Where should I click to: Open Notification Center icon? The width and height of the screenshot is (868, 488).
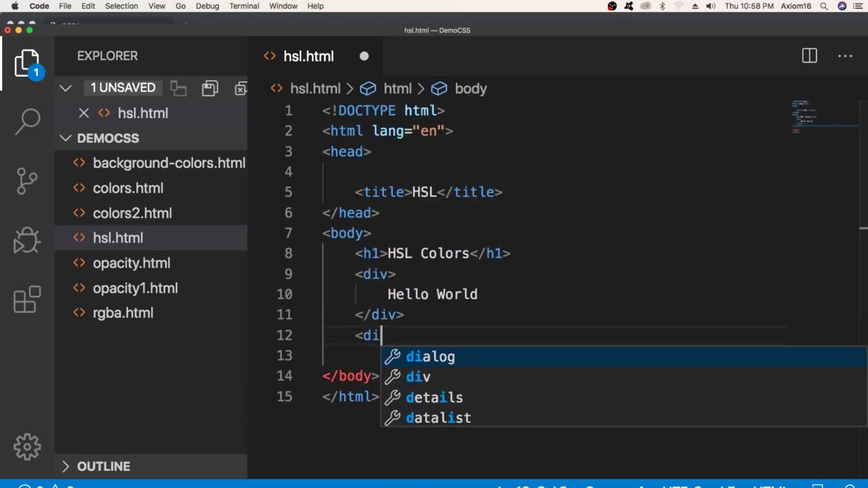pyautogui.click(x=859, y=6)
